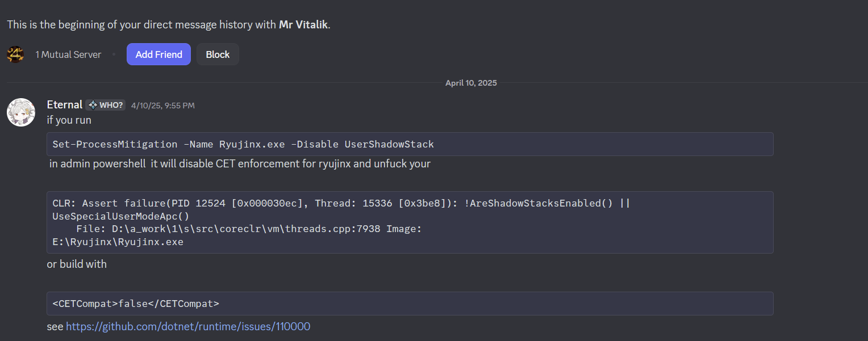The image size is (868, 341).
Task: Click the CLR Assert failure code block
Action: pos(409,222)
